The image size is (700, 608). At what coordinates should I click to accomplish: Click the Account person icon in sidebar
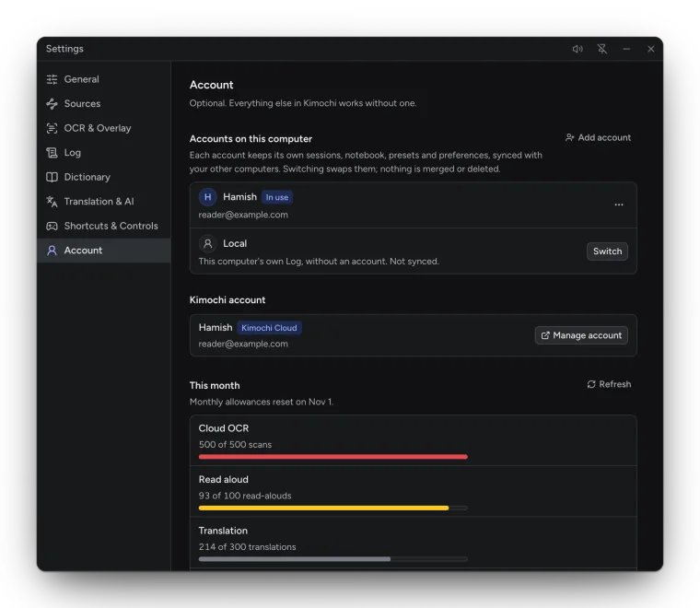(52, 251)
